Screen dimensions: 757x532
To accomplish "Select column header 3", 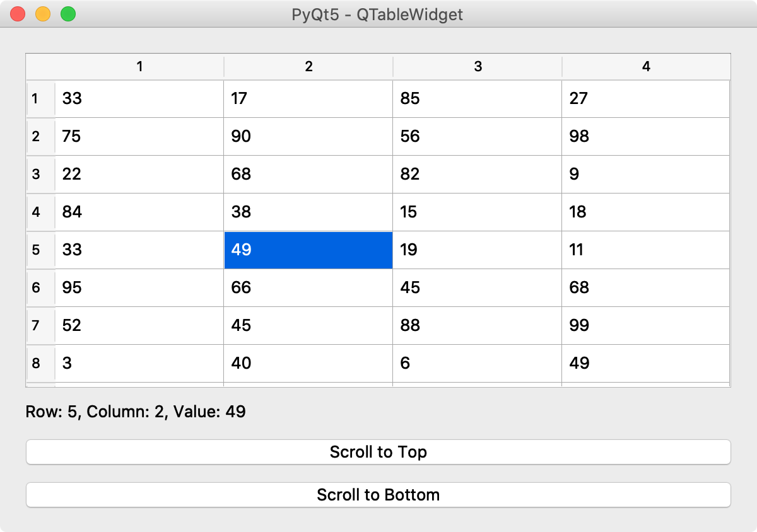I will (x=478, y=67).
